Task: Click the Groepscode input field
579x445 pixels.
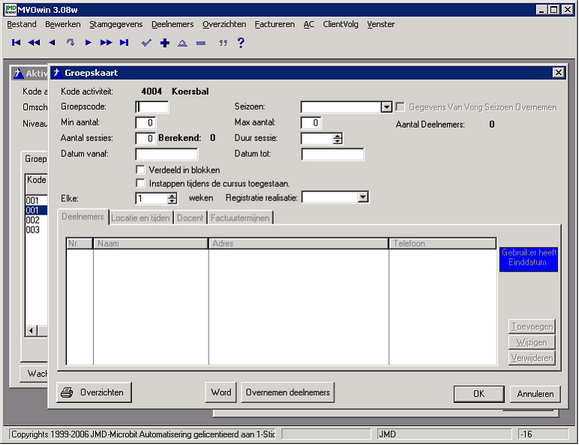Action: (x=152, y=107)
